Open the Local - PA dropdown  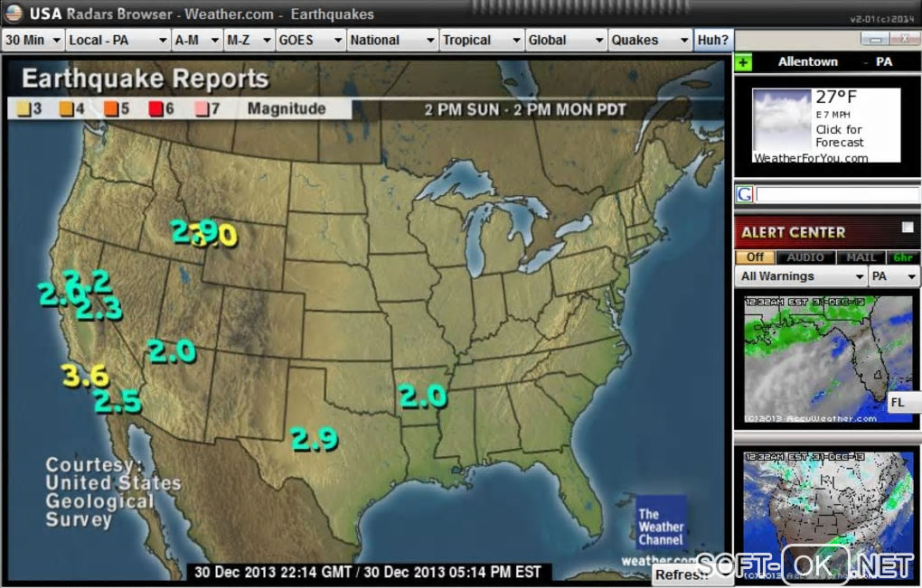pyautogui.click(x=118, y=40)
